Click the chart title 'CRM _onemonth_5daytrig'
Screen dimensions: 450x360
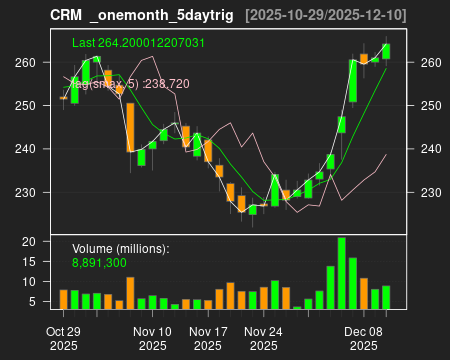click(x=142, y=15)
